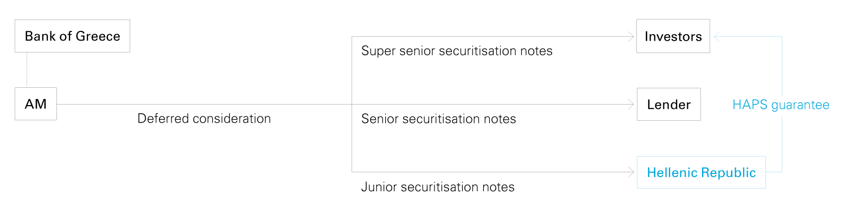
Task: Click the Investors box
Action: tap(673, 36)
